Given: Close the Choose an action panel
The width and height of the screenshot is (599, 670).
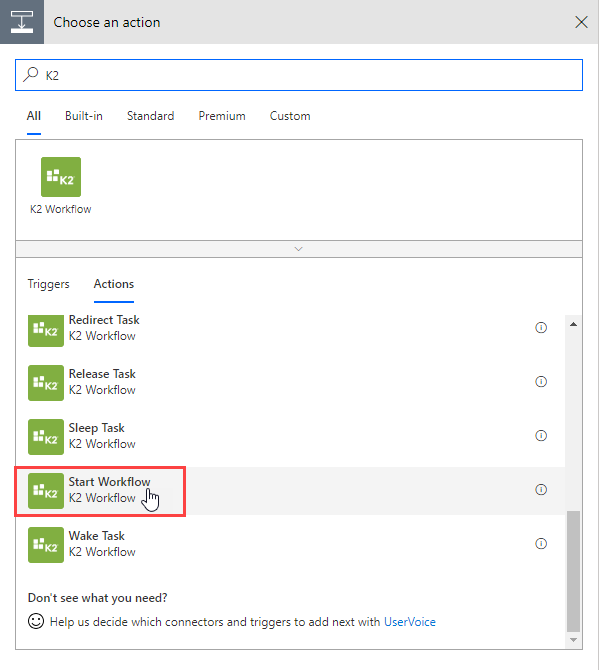Looking at the screenshot, I should (x=581, y=22).
